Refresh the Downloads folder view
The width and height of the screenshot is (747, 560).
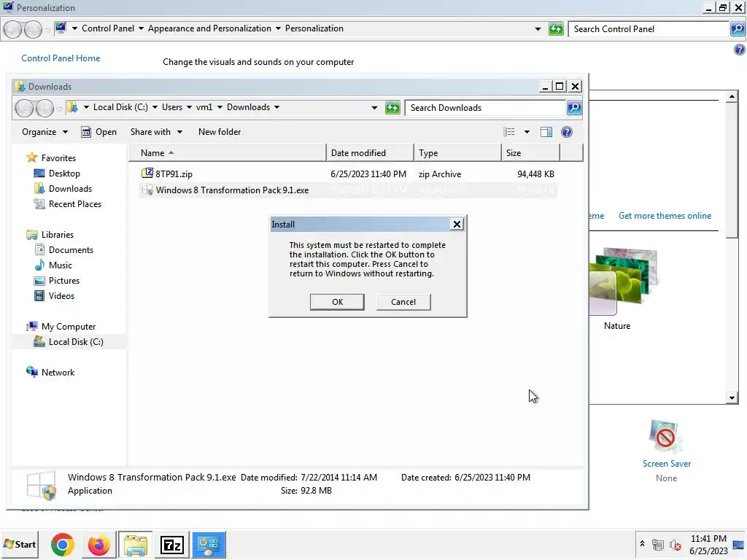pos(392,108)
